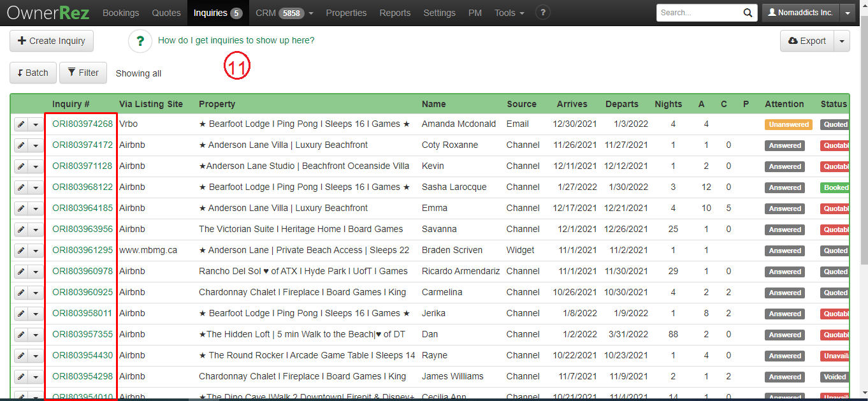The width and height of the screenshot is (868, 401).
Task: Open the help question mark in the navbar
Action: coord(542,12)
